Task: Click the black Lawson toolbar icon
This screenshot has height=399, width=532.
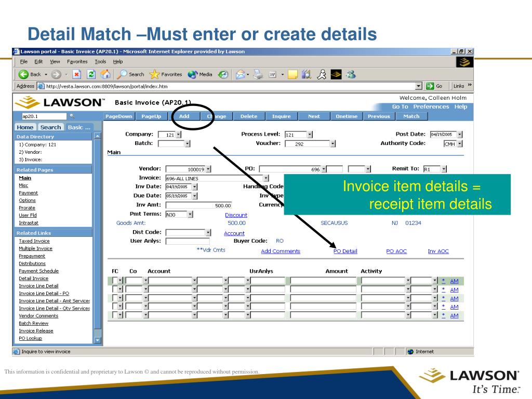Action: (336, 74)
